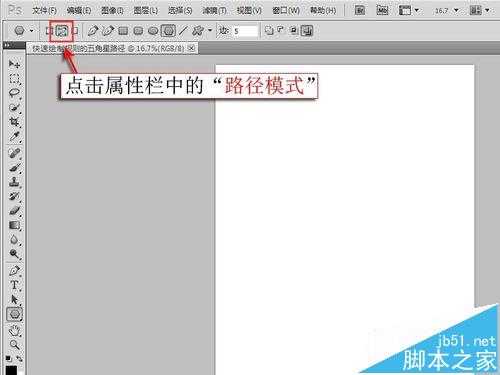The width and height of the screenshot is (500, 375).
Task: Select the Blur tool
Action: tap(14, 240)
